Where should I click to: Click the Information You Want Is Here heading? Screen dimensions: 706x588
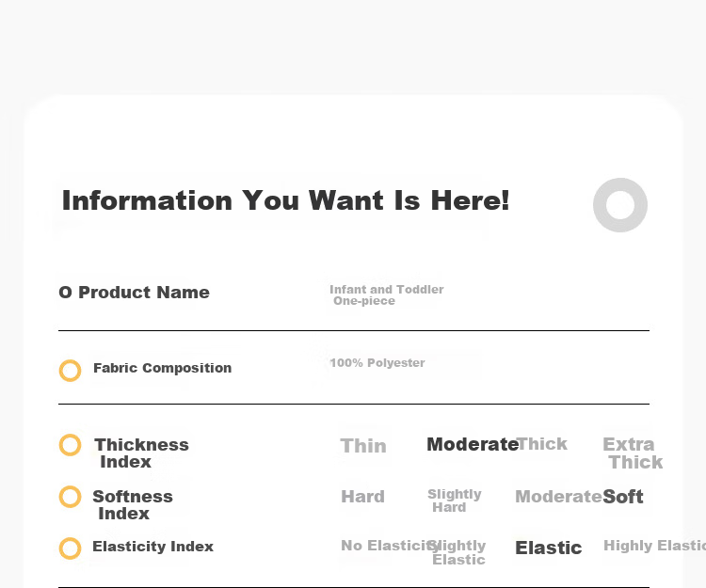coord(286,200)
